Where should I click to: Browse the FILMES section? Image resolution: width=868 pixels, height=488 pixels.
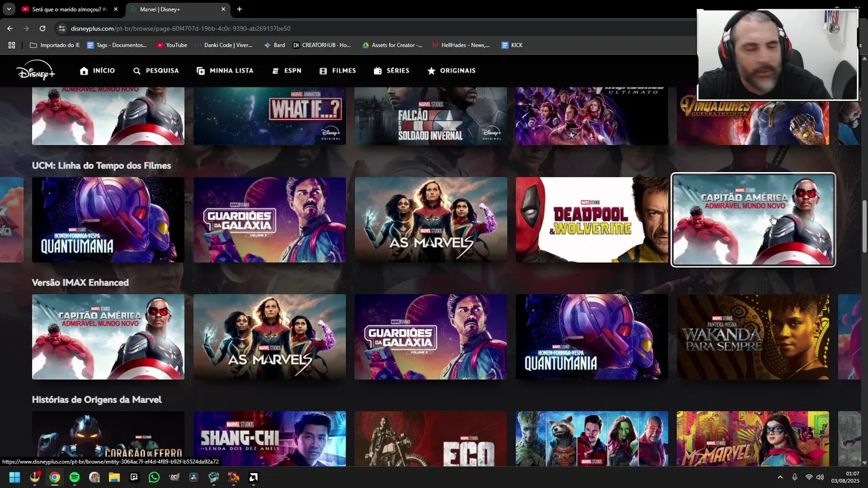338,70
